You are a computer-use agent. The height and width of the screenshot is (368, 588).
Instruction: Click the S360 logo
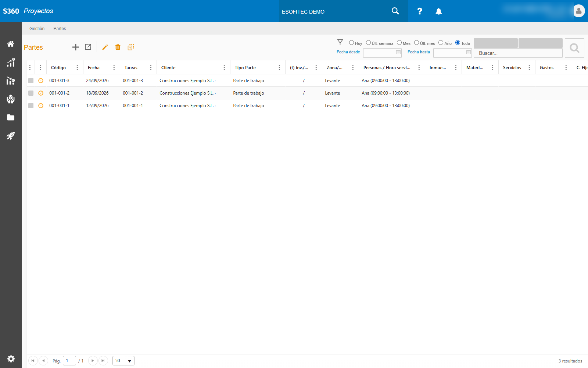[x=11, y=11]
